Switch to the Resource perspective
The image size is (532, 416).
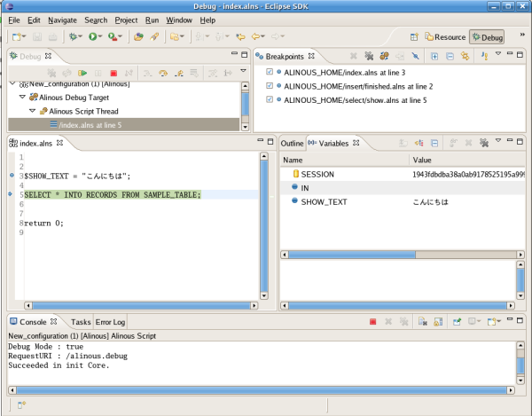pos(445,37)
